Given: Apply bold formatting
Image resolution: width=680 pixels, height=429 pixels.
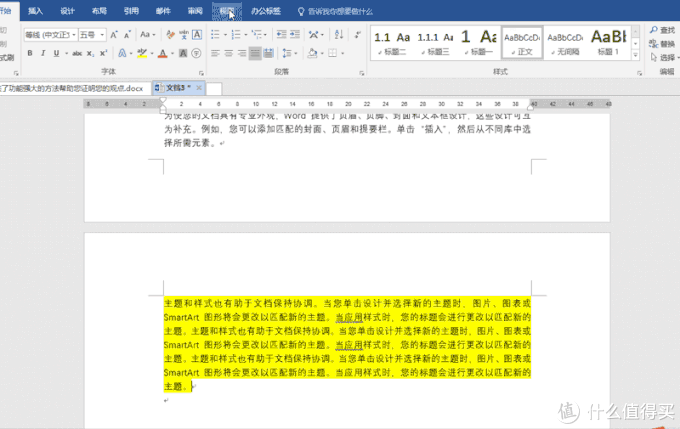Looking at the screenshot, I should pos(30,53).
